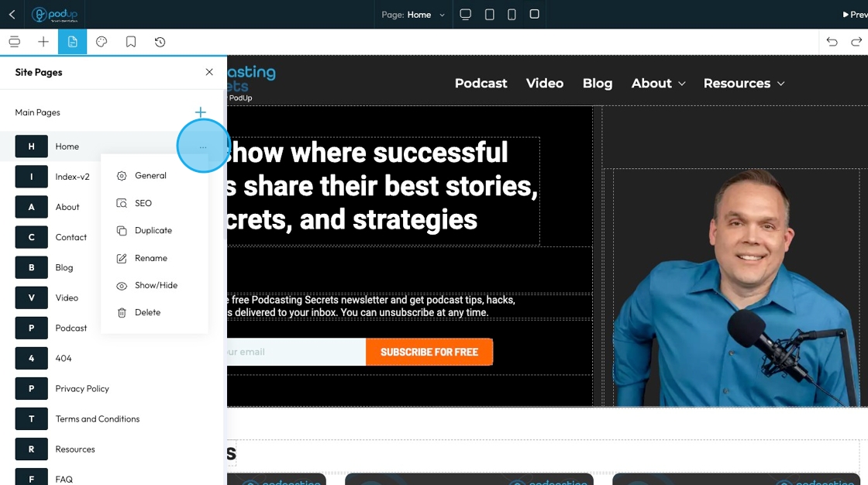Image resolution: width=868 pixels, height=485 pixels.
Task: Click the undo arrow icon
Action: click(x=832, y=42)
